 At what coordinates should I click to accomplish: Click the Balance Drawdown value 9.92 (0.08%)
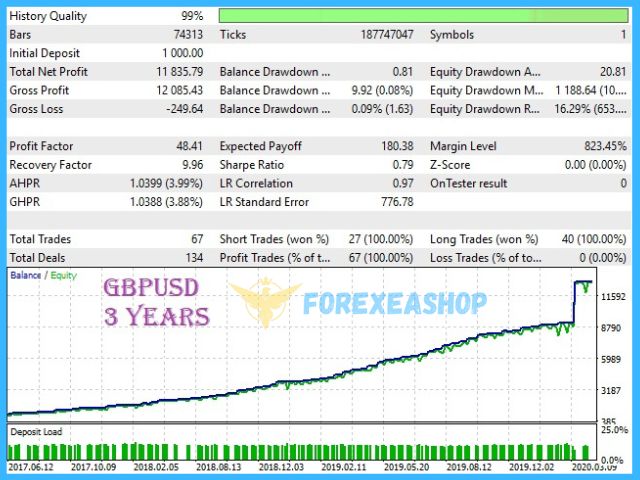click(x=382, y=90)
